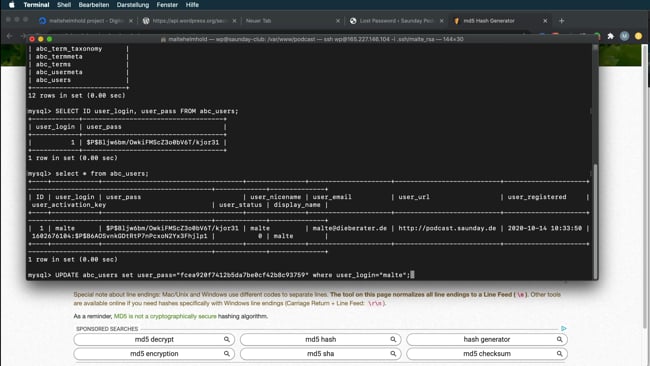Click the 'user_registered' column header
Viewport: 650px width, 366px height.
537,197
